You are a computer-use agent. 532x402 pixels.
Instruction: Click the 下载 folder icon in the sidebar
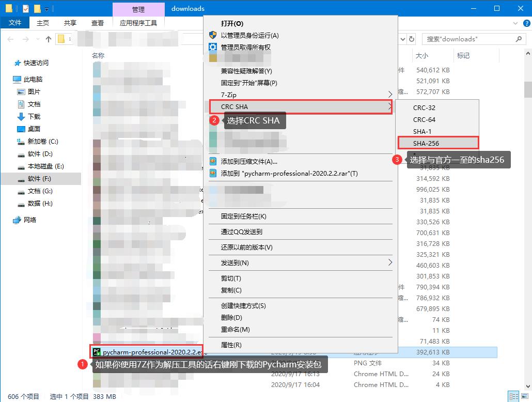[21, 117]
